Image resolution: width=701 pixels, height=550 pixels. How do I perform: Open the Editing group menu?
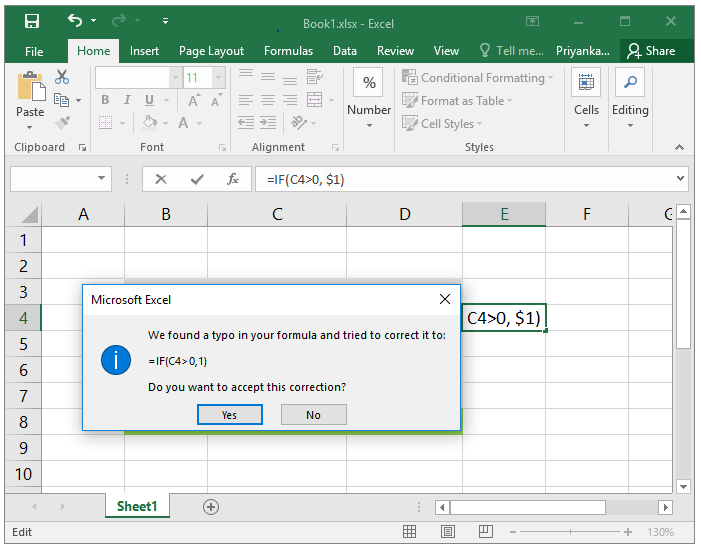click(630, 98)
